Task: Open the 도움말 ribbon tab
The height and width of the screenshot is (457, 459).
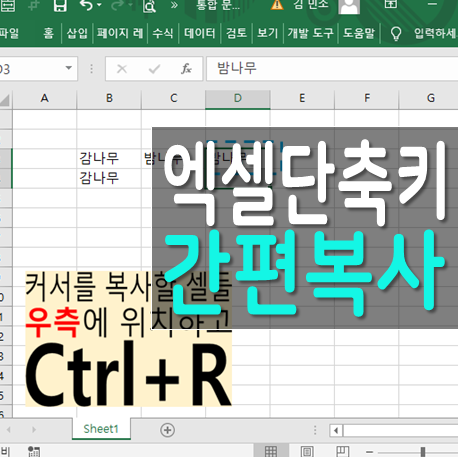Action: pos(359,33)
